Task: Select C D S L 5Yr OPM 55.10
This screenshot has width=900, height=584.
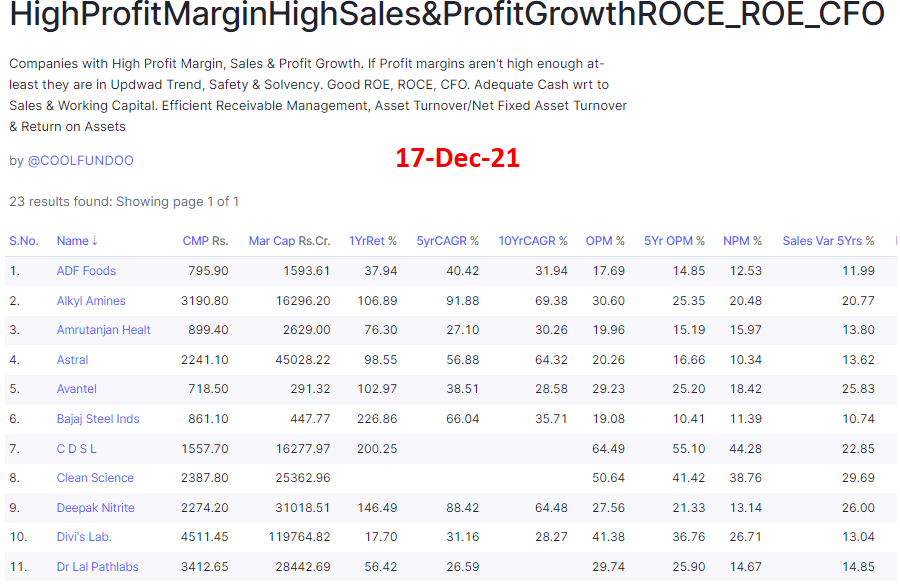Action: tap(689, 448)
